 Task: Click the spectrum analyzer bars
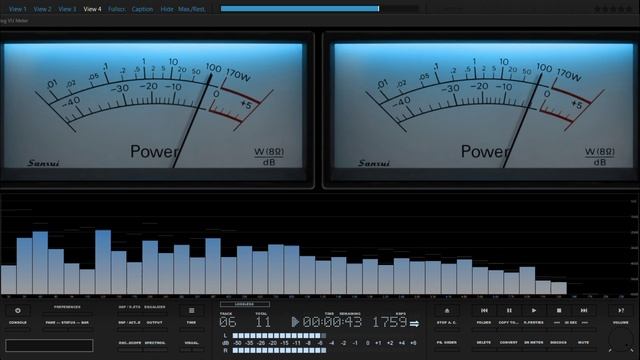(x=284, y=262)
